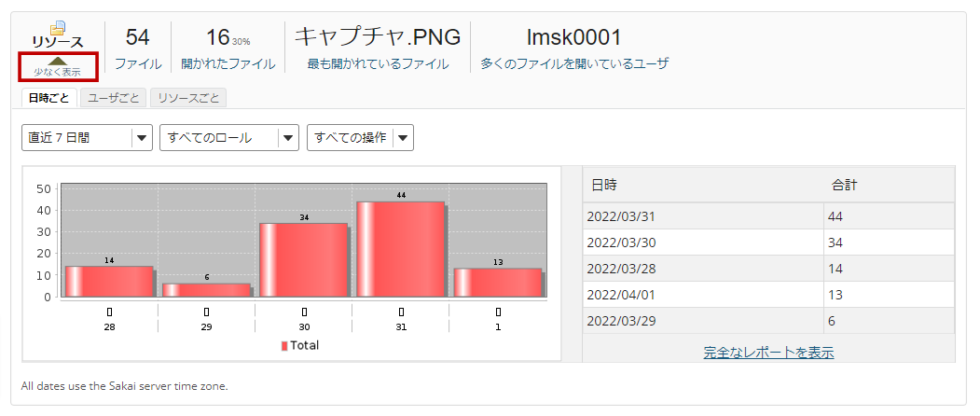Expand the すべての操作 action dropdown
980x416 pixels.
click(360, 138)
